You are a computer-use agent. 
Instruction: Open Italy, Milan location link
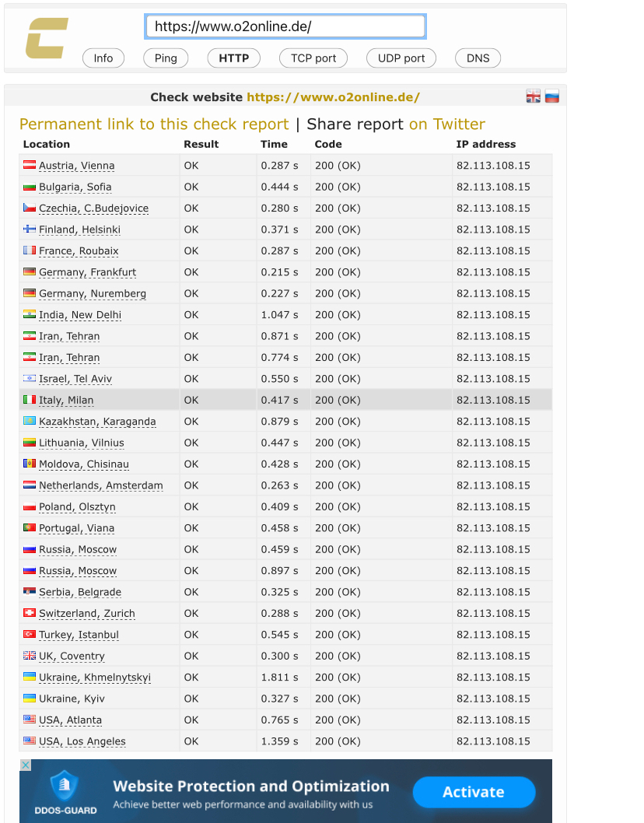(66, 401)
